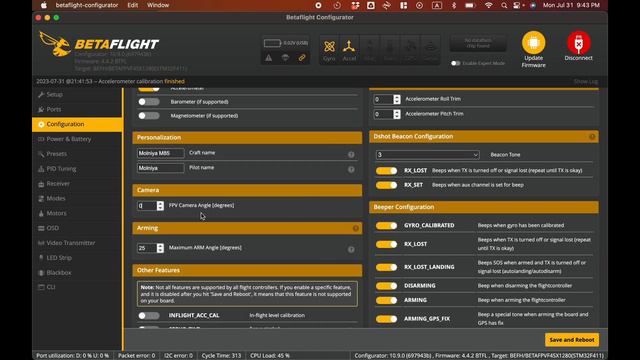Viewport: 640px width, 360px height.
Task: Click Maximum ARM Angle stepper arrows
Action: pos(160,248)
